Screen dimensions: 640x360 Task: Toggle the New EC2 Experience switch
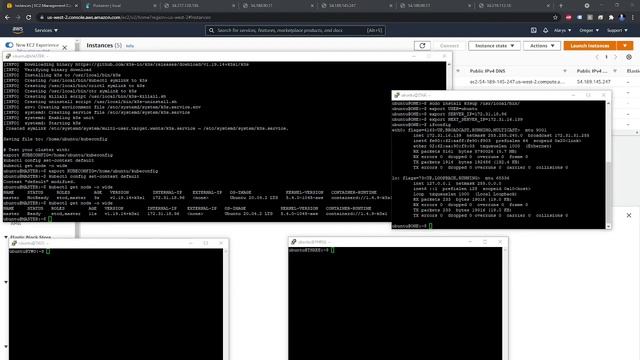pos(9,45)
